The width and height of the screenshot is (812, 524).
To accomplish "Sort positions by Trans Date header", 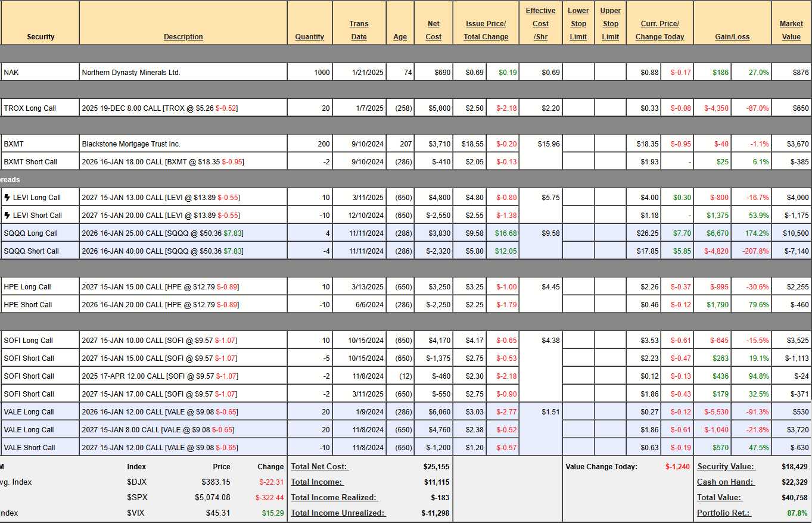I will pos(359,30).
